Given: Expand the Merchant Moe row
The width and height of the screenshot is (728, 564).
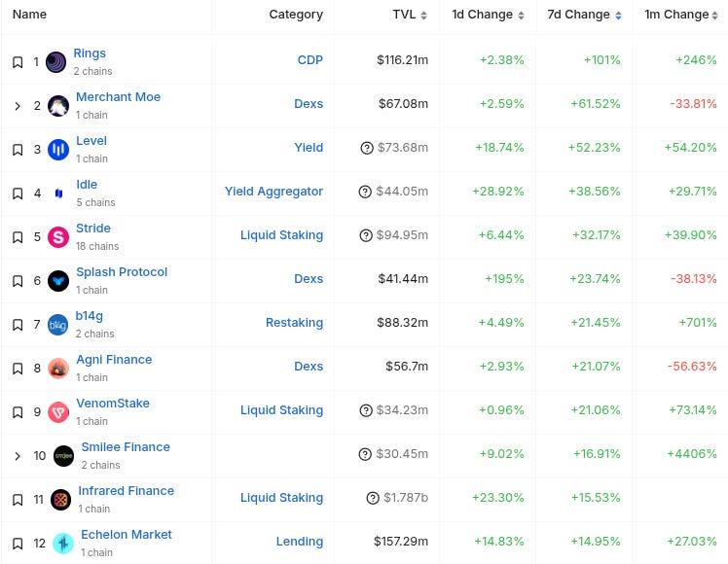Looking at the screenshot, I should pos(18,106).
